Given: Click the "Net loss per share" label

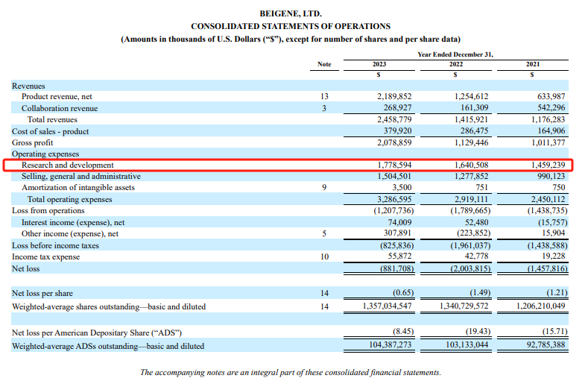Looking at the screenshot, I should pyautogui.click(x=42, y=293).
